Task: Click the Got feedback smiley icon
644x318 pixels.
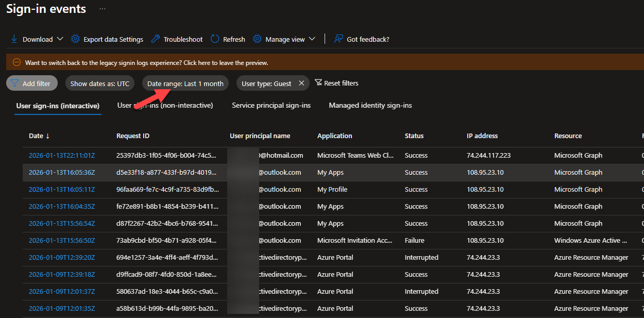Action: 337,39
